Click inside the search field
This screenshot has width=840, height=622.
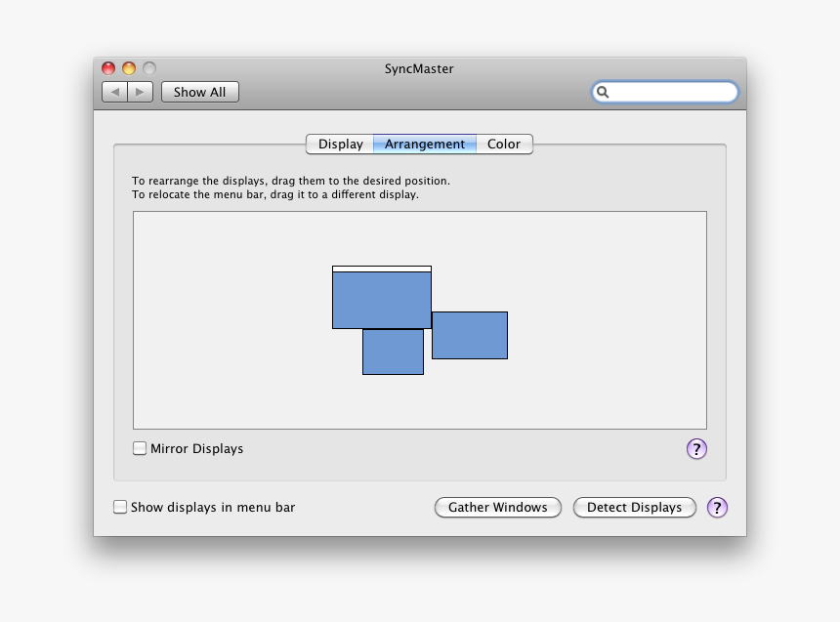(x=665, y=92)
